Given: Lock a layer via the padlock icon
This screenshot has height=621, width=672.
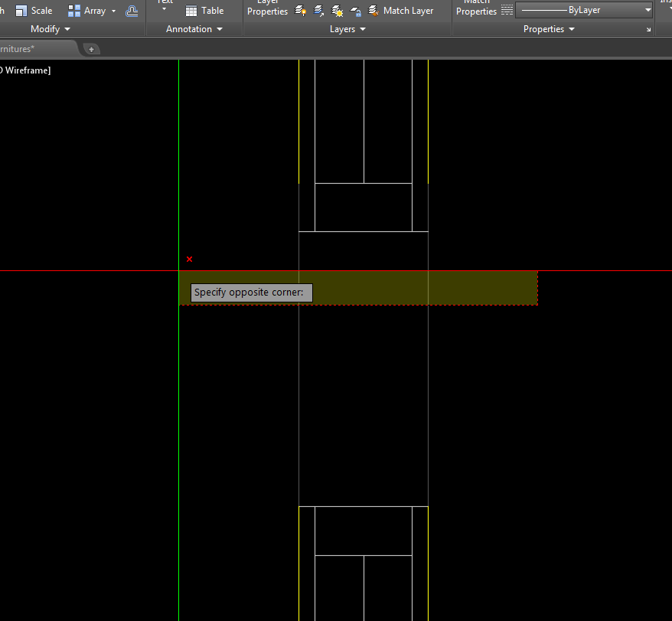Looking at the screenshot, I should [x=355, y=11].
